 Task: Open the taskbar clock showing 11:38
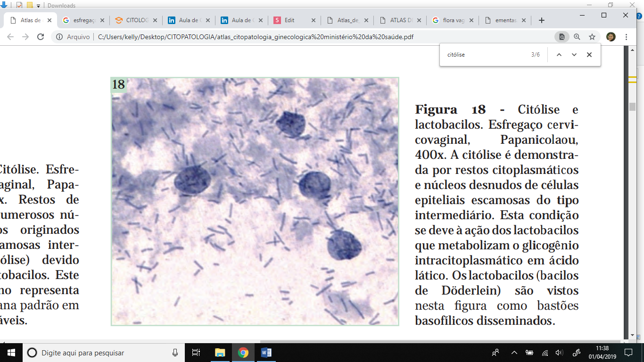tap(602, 353)
